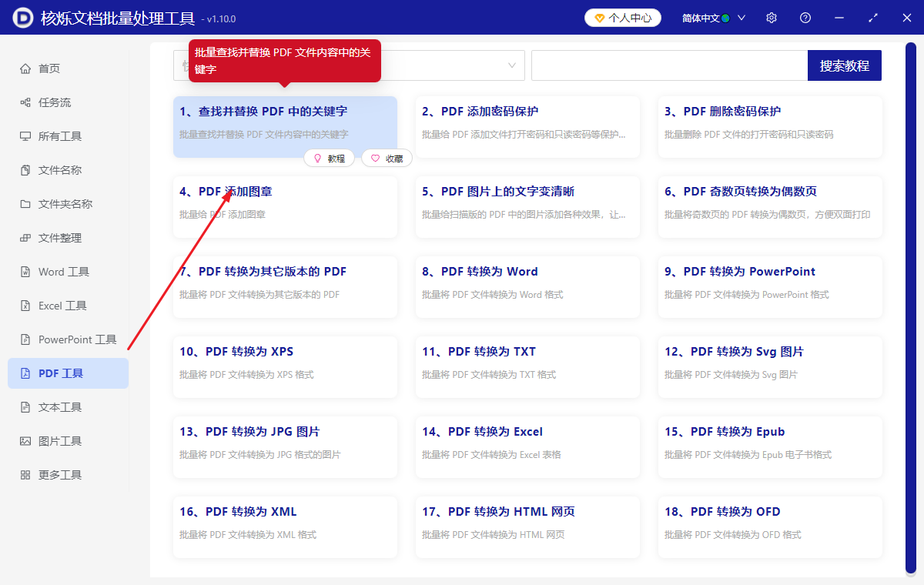
Task: Open the 文本工具 text tools icon
Action: (27, 406)
